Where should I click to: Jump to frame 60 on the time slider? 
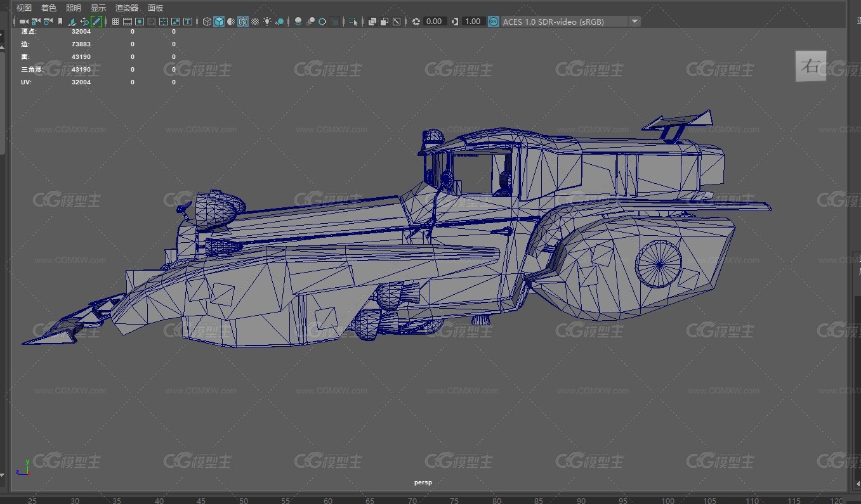(x=328, y=500)
